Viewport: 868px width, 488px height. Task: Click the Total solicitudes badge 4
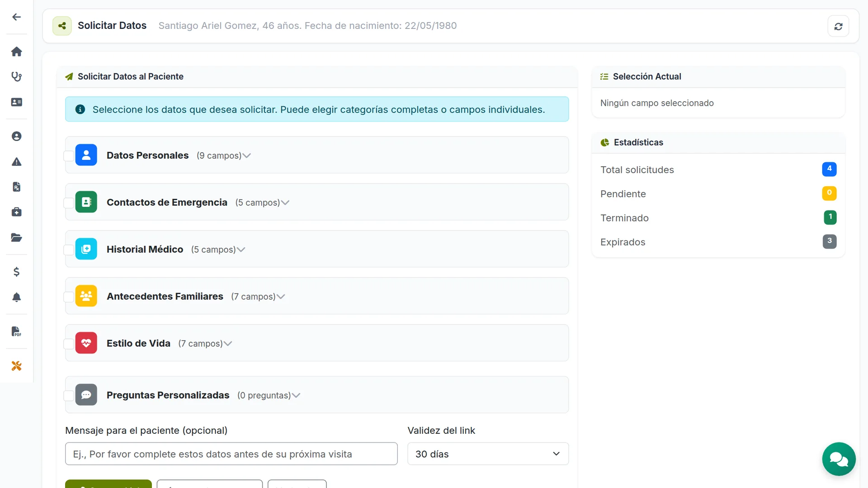tap(829, 169)
